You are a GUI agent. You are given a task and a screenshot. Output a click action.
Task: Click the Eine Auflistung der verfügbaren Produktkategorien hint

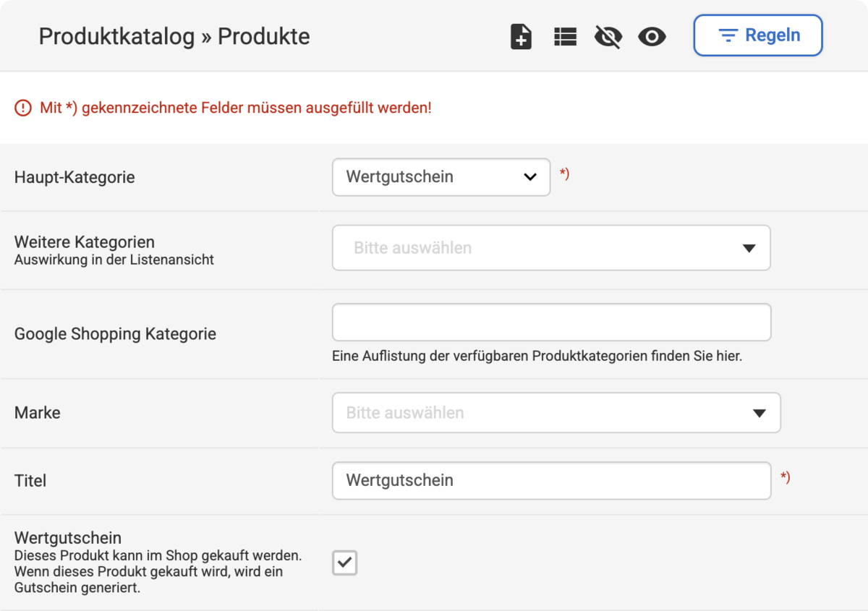pyautogui.click(x=537, y=356)
